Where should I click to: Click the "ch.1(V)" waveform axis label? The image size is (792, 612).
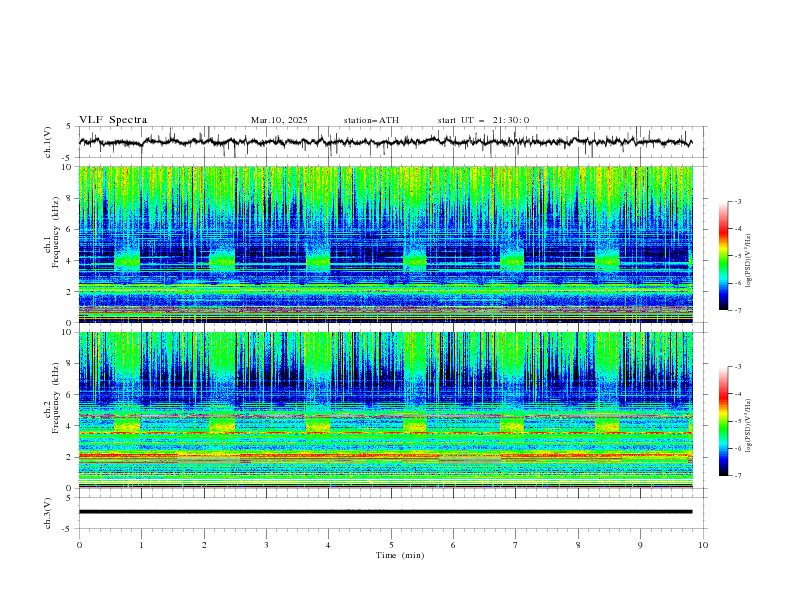[48, 142]
